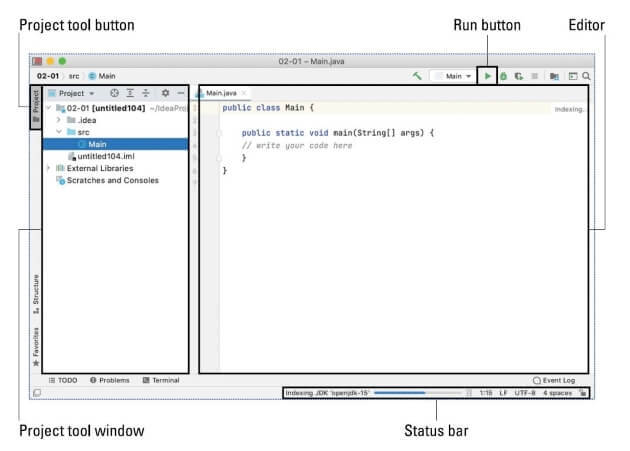Viewport: 630px width, 451px height.
Task: Open Project tool window settings gear
Action: click(165, 93)
